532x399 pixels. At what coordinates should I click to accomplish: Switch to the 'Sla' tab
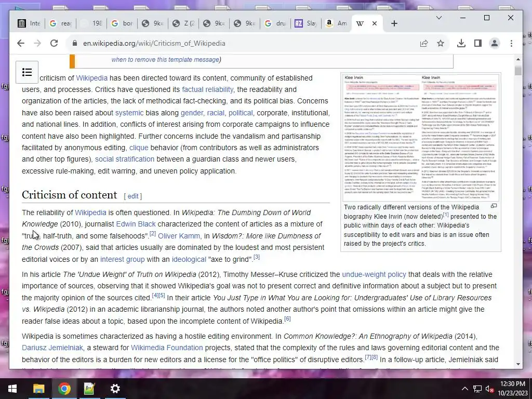306,23
